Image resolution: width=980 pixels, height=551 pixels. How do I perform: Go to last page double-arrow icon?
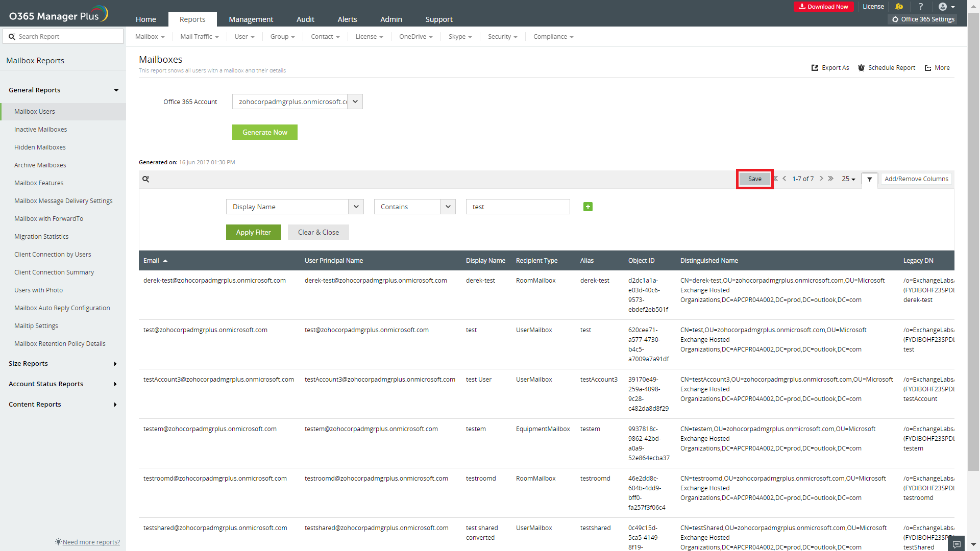coord(831,179)
